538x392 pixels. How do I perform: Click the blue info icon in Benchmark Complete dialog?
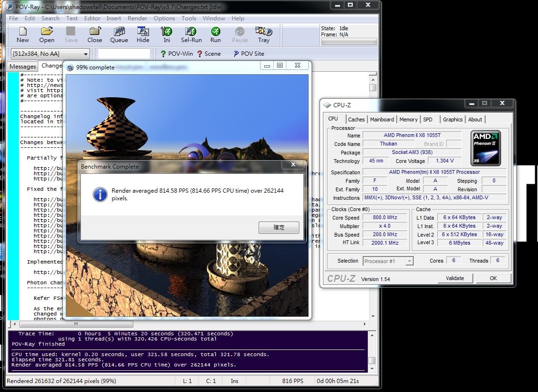[100, 195]
